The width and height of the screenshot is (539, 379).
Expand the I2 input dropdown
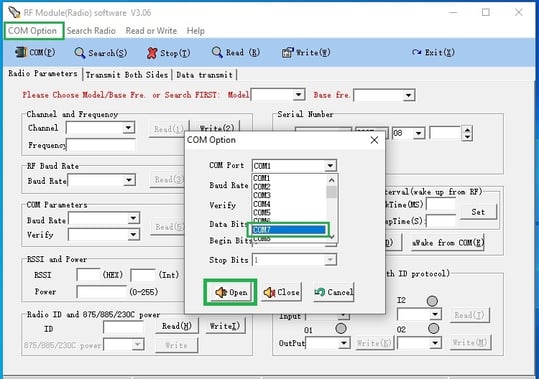tap(435, 314)
